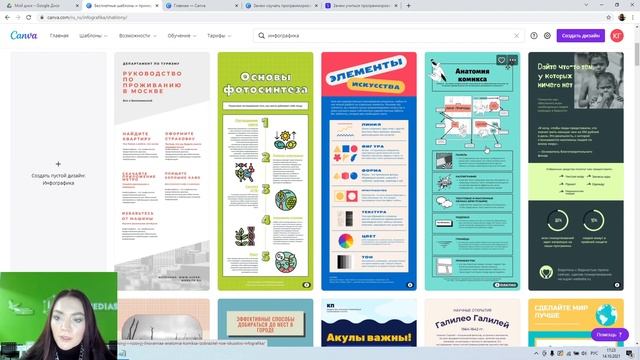Expand the Обучение dropdown menu
Viewport: 640px width, 360px height.
182,36
